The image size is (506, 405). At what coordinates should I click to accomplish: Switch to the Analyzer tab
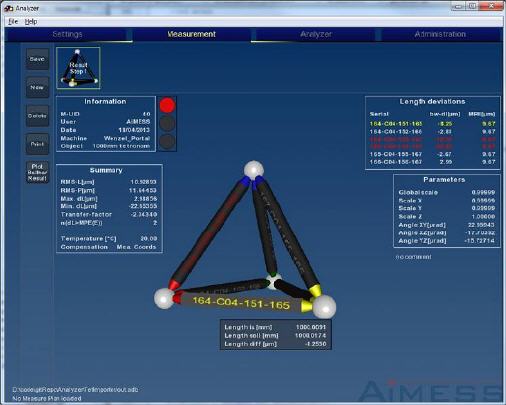click(x=316, y=34)
